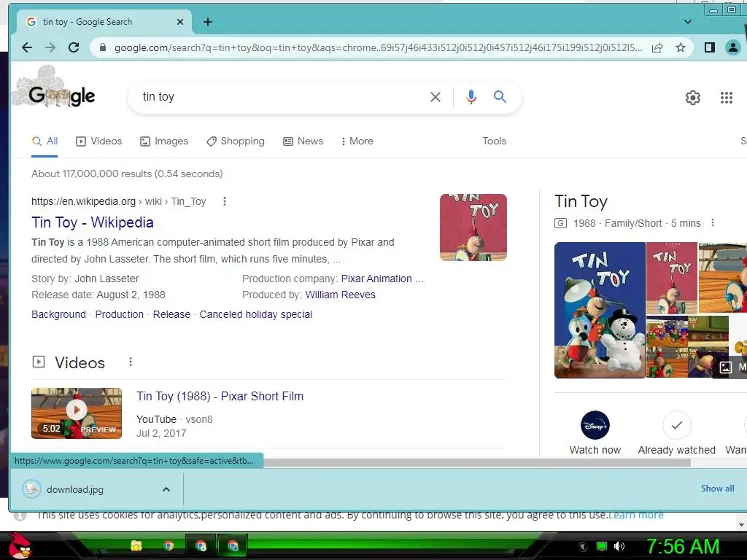Click the Disney+ Watch now button
This screenshot has height=560, width=747.
click(x=595, y=433)
